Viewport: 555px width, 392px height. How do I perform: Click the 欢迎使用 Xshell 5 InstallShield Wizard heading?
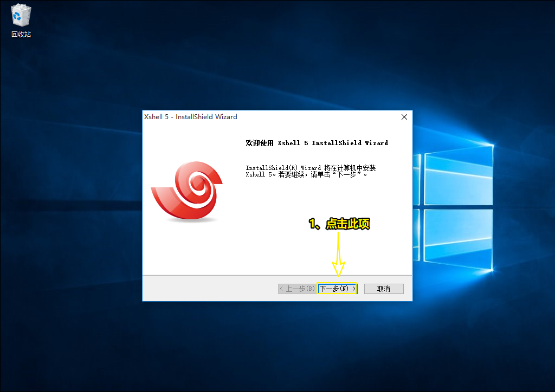317,143
